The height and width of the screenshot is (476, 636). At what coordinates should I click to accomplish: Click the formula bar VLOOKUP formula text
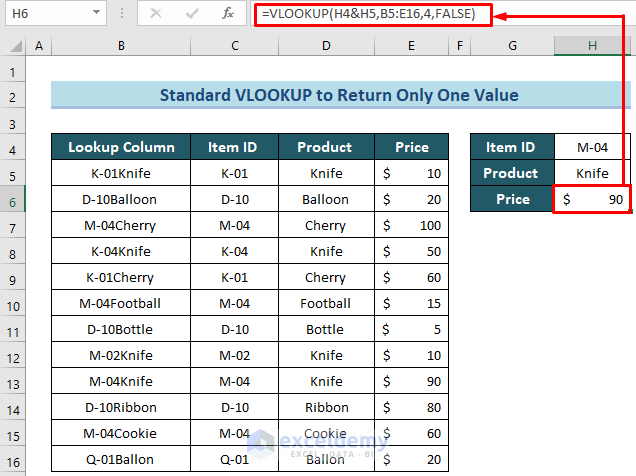368,14
